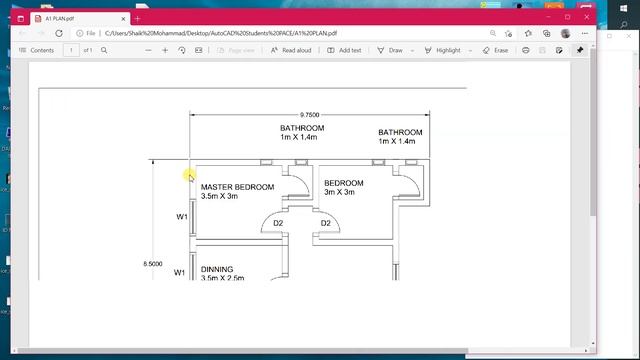Open the user profile avatar
The height and width of the screenshot is (360, 640).
[x=565, y=33]
